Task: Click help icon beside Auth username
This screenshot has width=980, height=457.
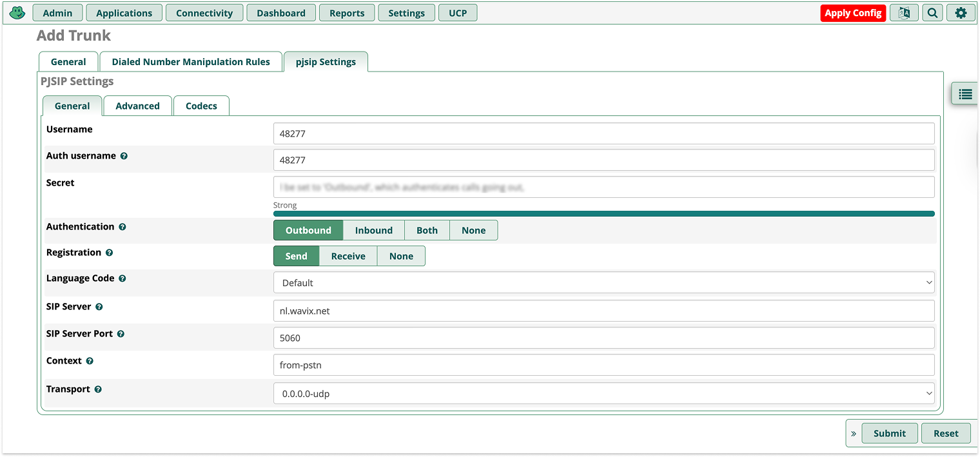Action: coord(124,156)
